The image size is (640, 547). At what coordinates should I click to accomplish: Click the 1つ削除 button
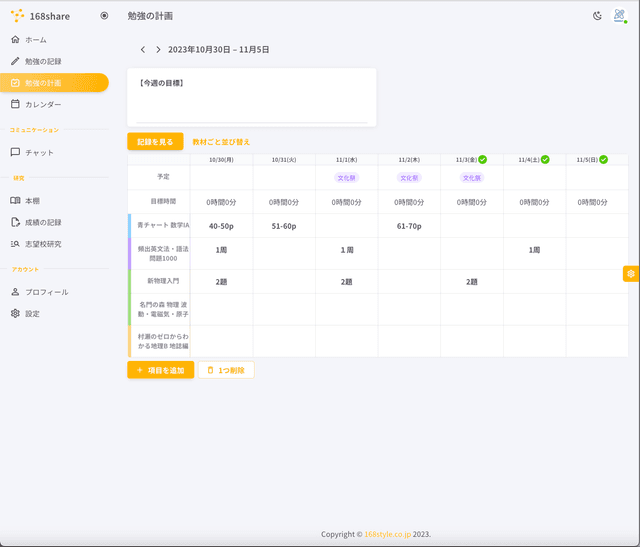(x=226, y=370)
